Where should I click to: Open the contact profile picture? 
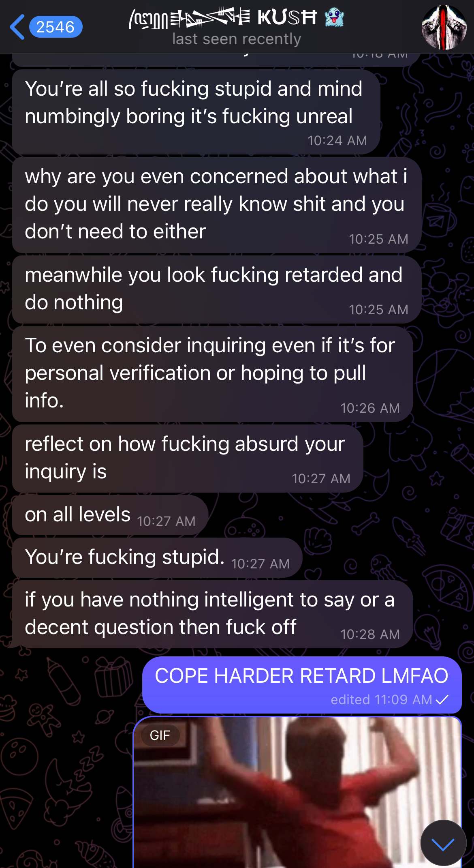pyautogui.click(x=444, y=28)
